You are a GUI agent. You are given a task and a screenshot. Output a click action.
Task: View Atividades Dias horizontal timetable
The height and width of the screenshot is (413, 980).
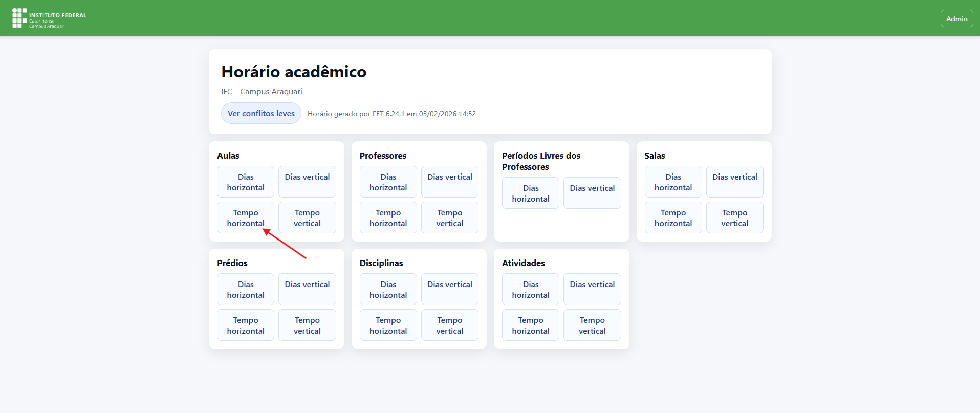click(x=530, y=289)
